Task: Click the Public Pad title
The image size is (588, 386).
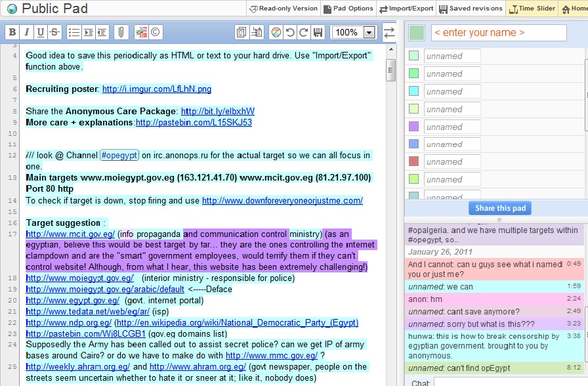Action: [54, 9]
